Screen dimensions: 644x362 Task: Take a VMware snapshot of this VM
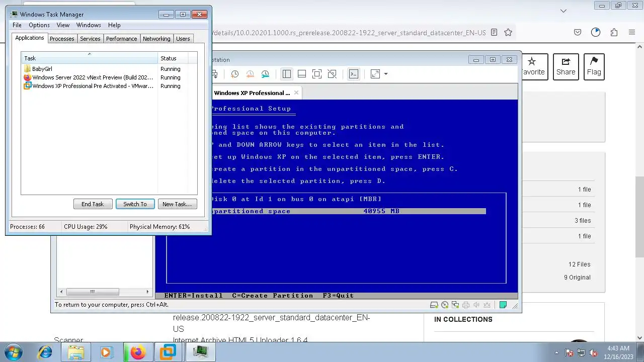click(x=235, y=74)
